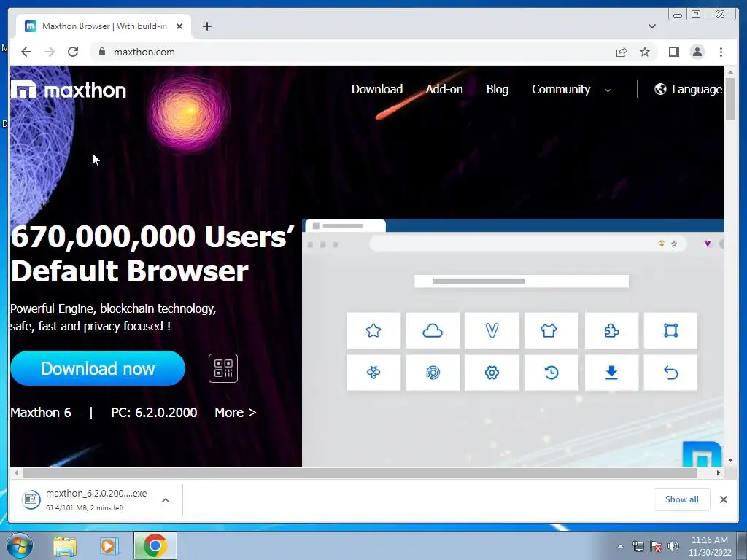Click the cloud tile in preview

(x=433, y=330)
